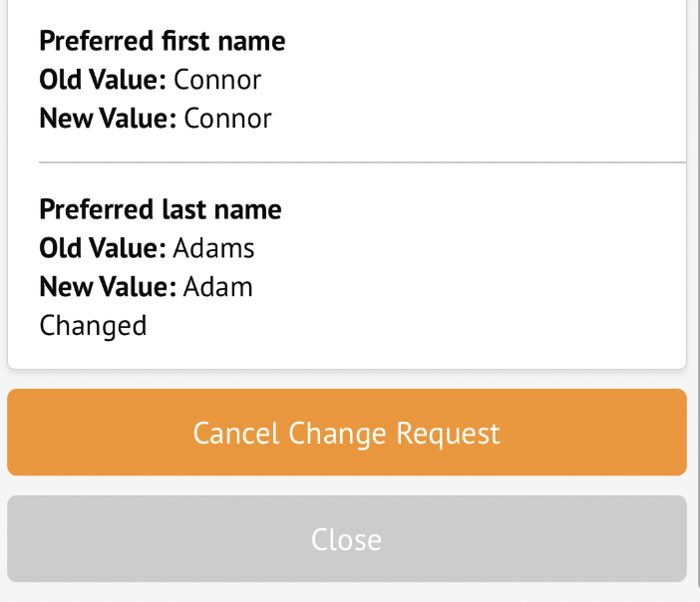Viewport: 700px width, 602px height.
Task: Select the Preferred last name heading
Action: (160, 209)
